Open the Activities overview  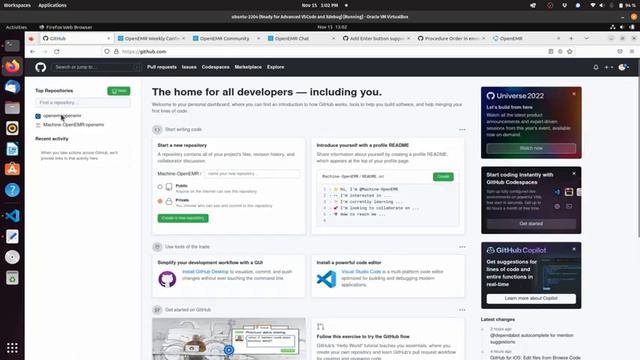click(x=16, y=27)
